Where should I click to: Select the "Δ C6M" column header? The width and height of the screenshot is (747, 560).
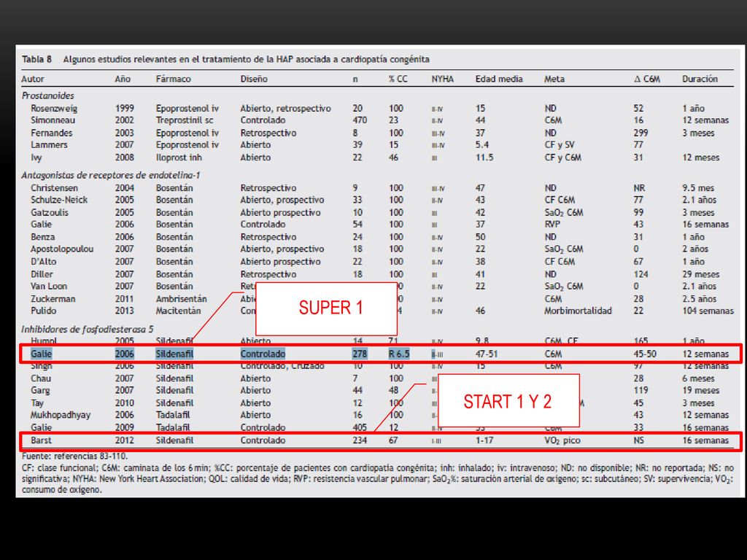coord(647,79)
